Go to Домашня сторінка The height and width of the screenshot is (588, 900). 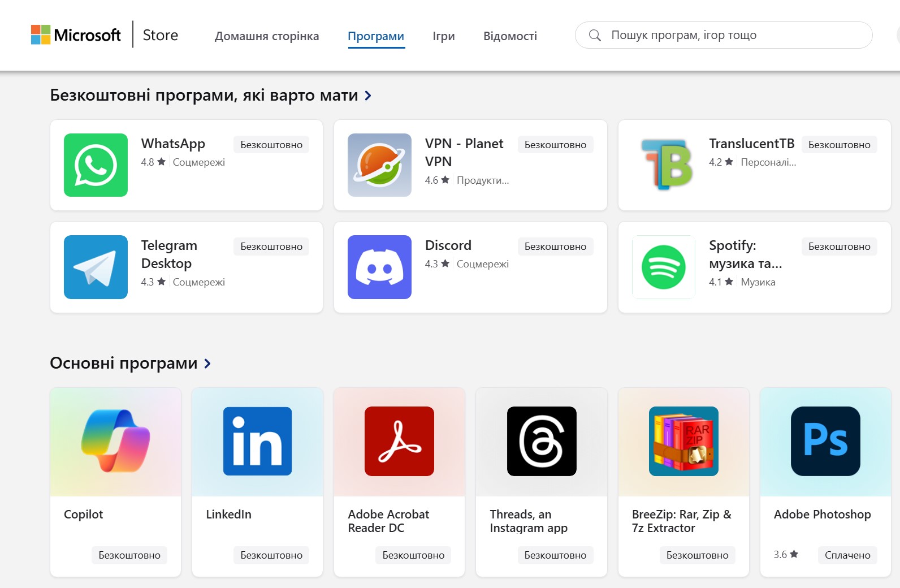[x=267, y=36]
